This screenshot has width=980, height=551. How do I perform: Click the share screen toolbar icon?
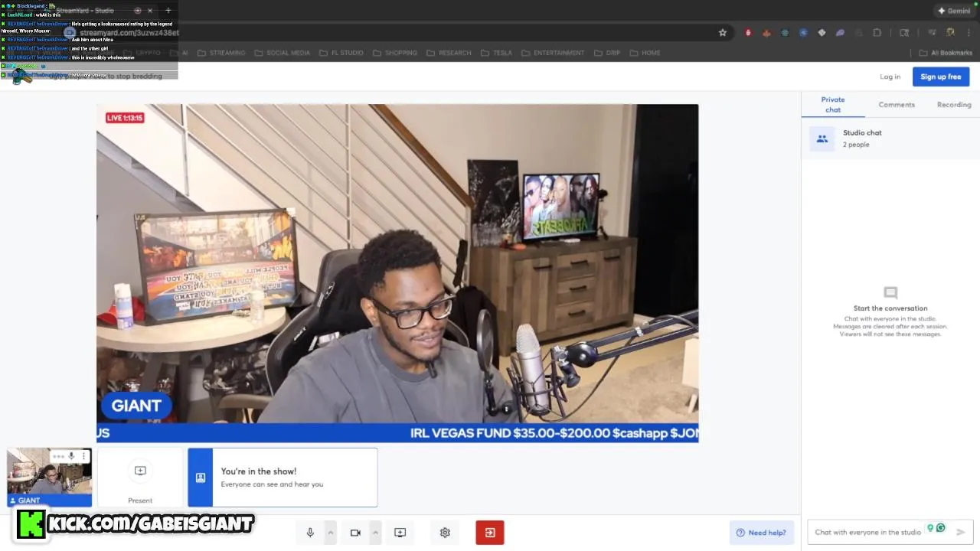[400, 533]
